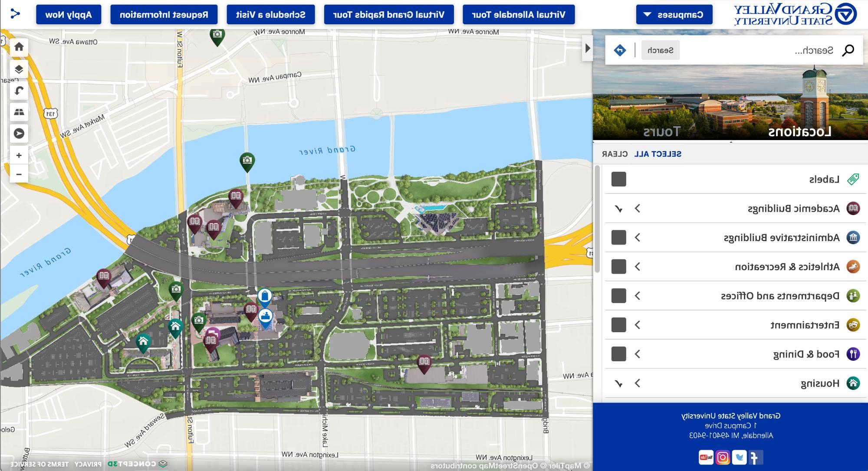Click the Entertainment masks category icon

853,325
